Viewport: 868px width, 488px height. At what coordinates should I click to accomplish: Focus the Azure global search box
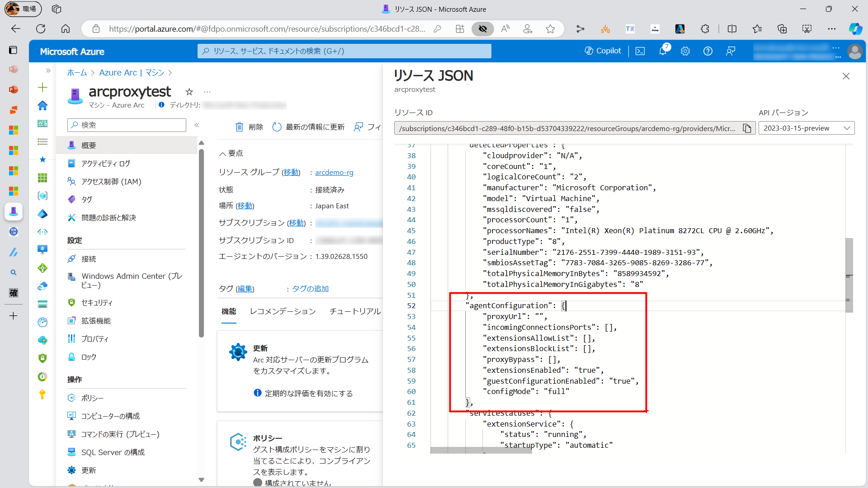(x=344, y=51)
